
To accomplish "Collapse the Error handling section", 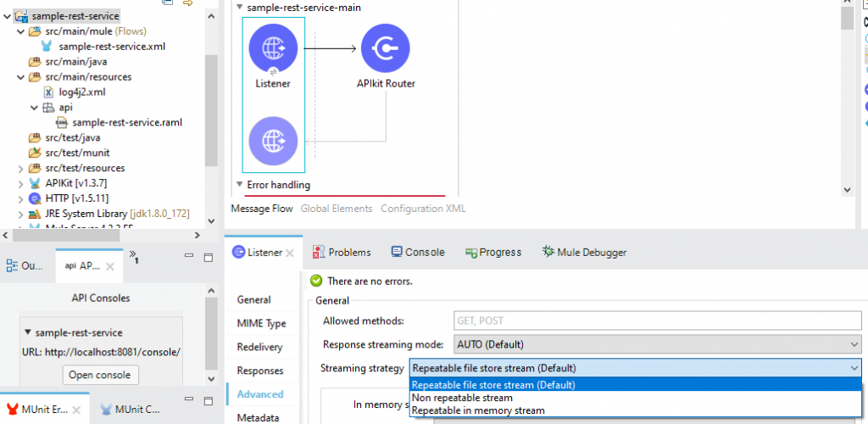I will click(x=239, y=185).
